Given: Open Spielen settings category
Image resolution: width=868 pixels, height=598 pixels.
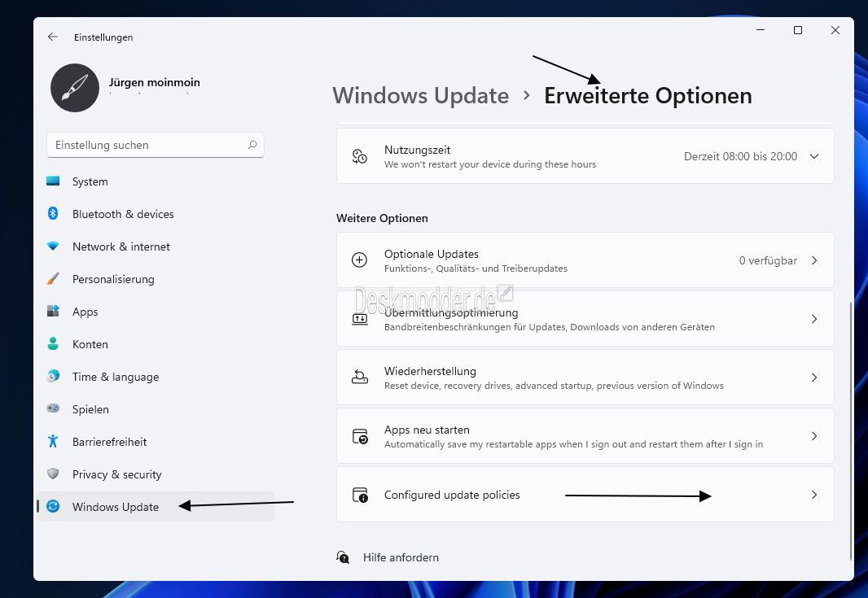Looking at the screenshot, I should 155,409.
